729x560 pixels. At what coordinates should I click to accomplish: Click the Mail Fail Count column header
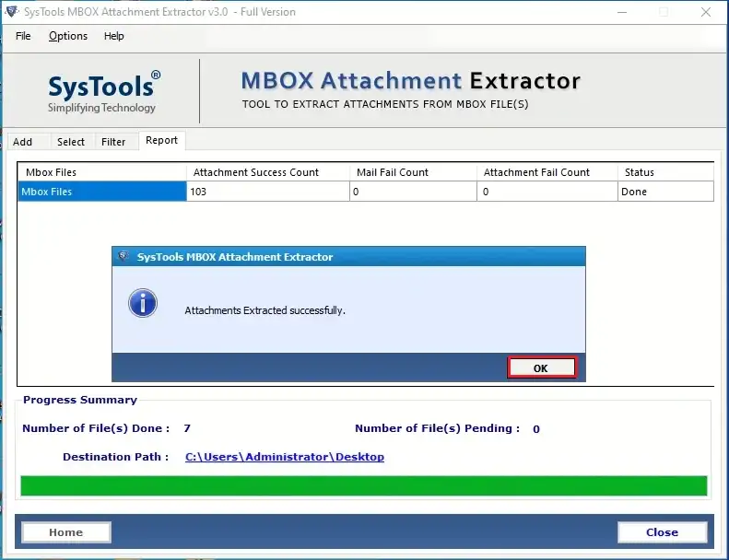pyautogui.click(x=413, y=172)
